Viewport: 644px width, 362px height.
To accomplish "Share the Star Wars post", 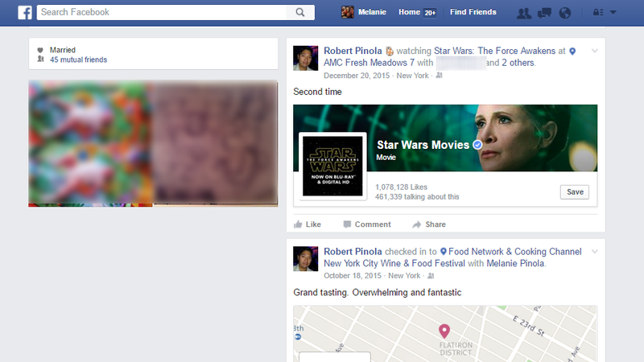I will (x=429, y=224).
